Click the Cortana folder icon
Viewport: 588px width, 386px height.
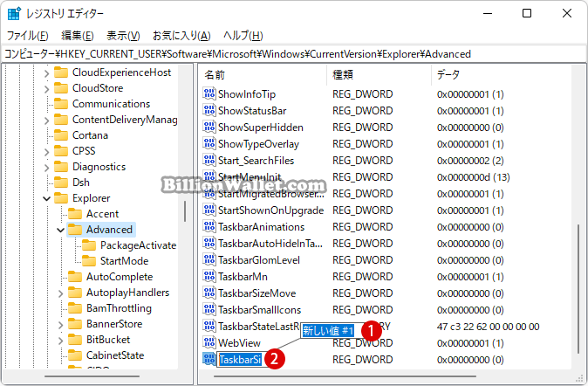click(x=61, y=135)
